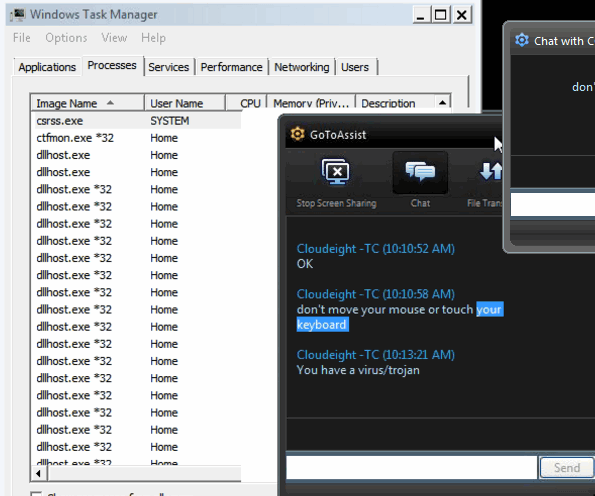Viewport: 595px width, 496px height.
Task: Click the Task Manager title bar icon
Action: tap(17, 14)
